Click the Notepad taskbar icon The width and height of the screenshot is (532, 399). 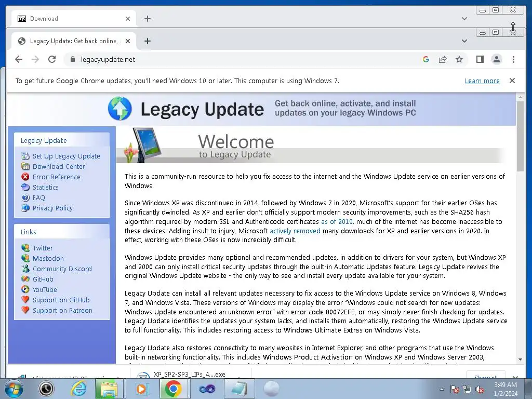click(239, 389)
